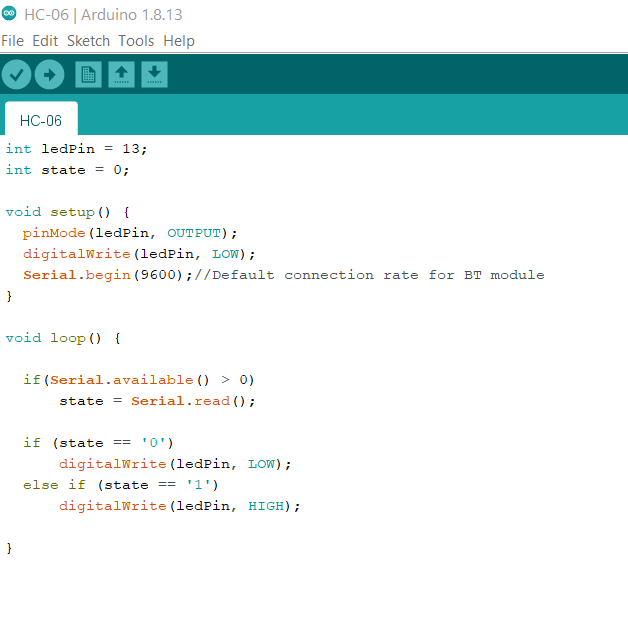This screenshot has height=641, width=628.
Task: Create a new sketch with the page icon
Action: pos(88,74)
